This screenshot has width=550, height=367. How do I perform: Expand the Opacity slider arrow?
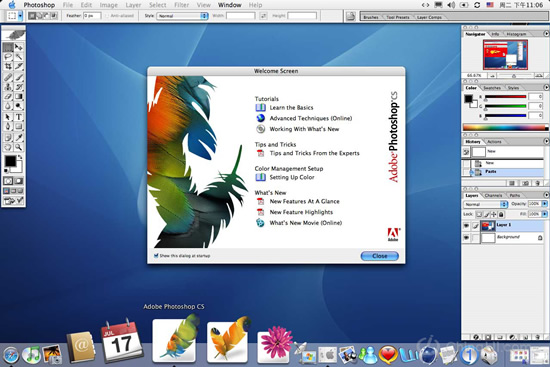[x=544, y=204]
